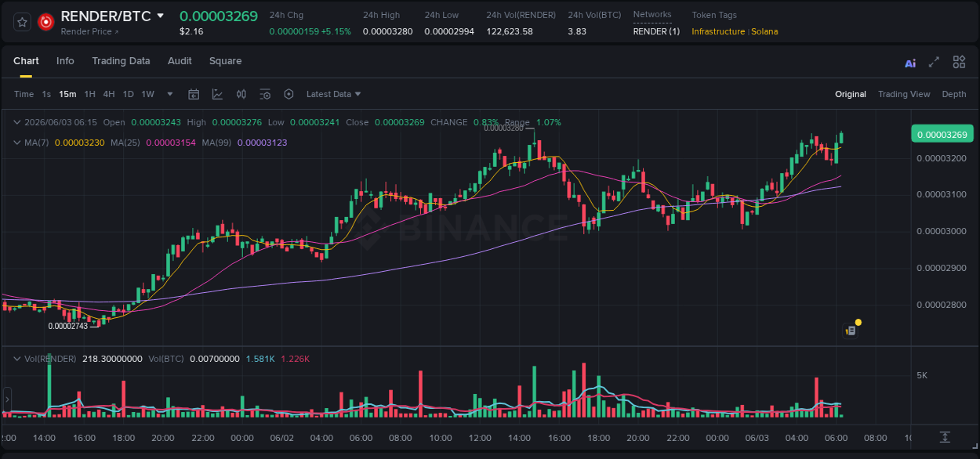Open the Square tab

[x=225, y=61]
